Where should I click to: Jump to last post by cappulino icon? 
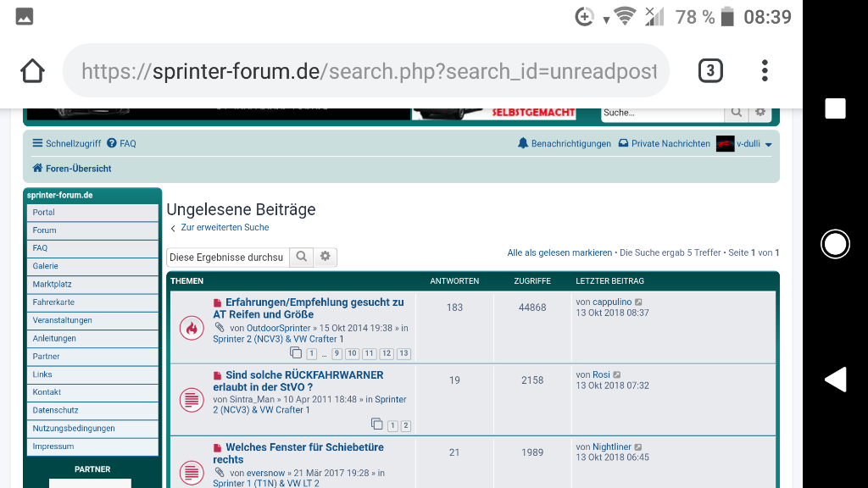(639, 302)
